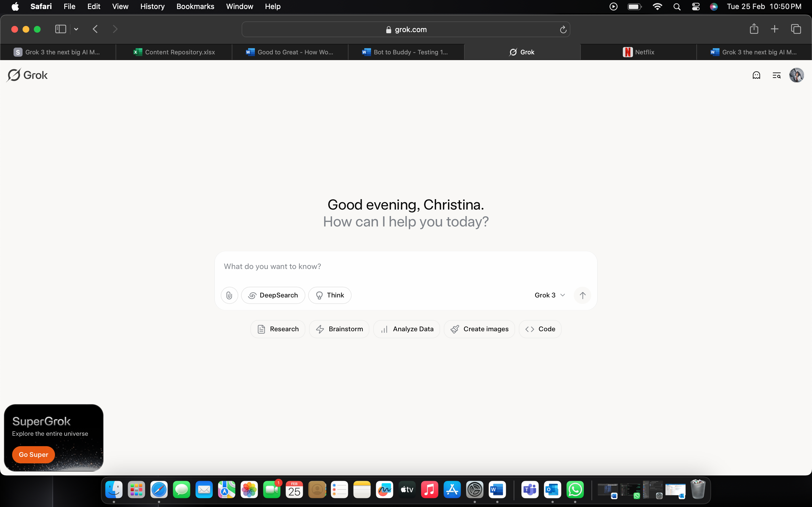Image resolution: width=812 pixels, height=507 pixels.
Task: Open Control Center in menu bar
Action: click(696, 6)
